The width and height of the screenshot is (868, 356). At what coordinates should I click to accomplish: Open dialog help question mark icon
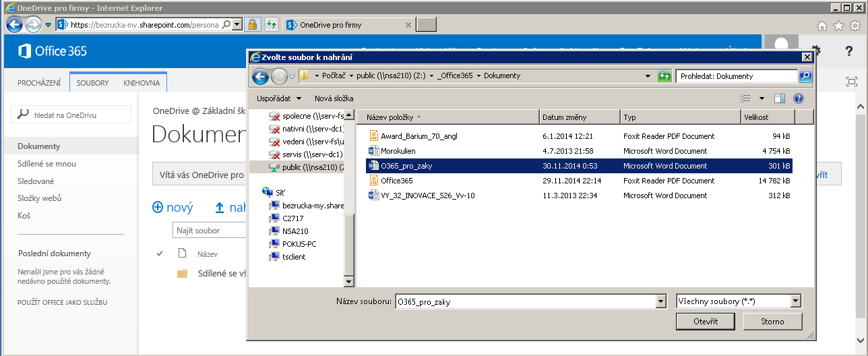pos(799,98)
